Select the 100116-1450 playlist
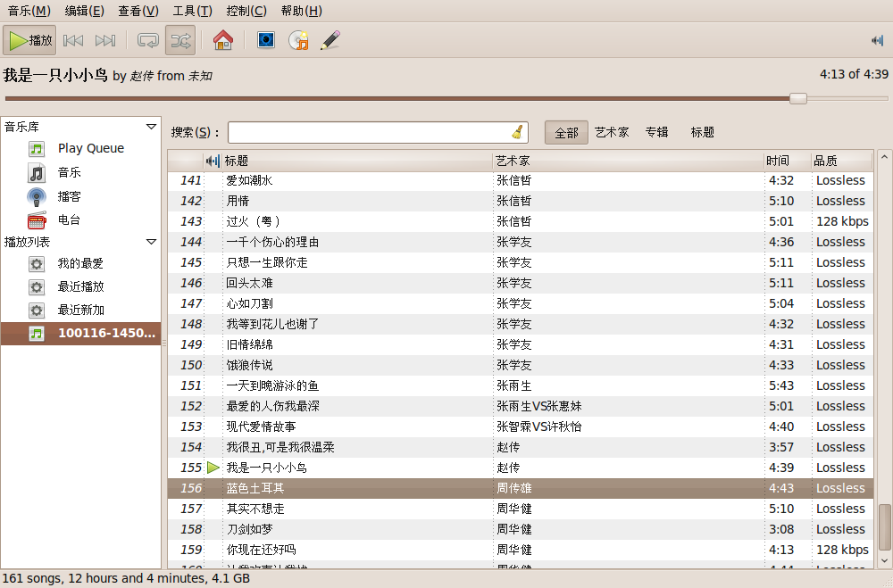 point(81,334)
